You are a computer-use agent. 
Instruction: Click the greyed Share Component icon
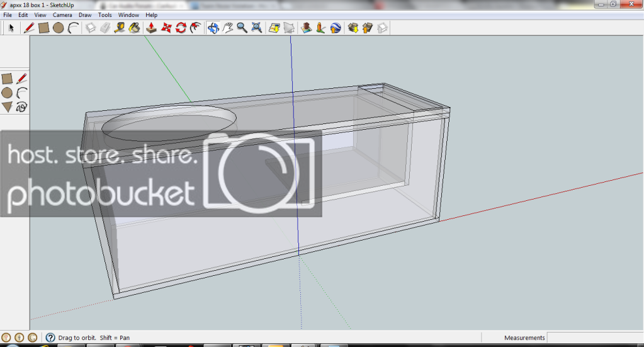pos(382,28)
